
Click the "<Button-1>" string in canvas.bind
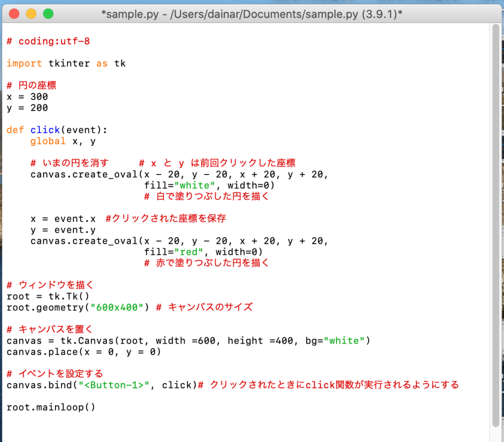coord(114,385)
